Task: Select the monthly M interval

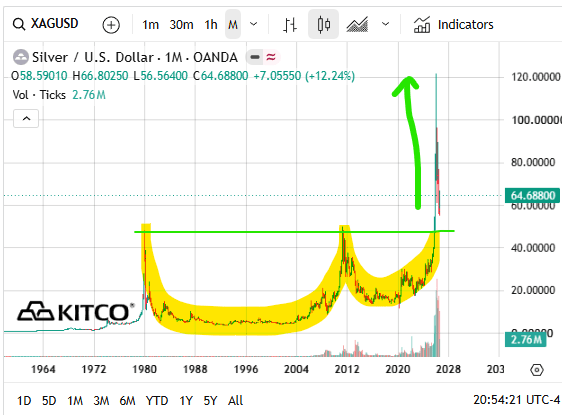Action: pos(233,25)
